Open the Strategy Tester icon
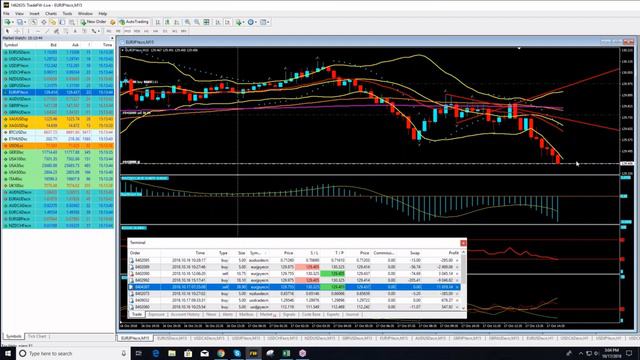Image resolution: width=640 pixels, height=360 pixels. click(x=72, y=22)
